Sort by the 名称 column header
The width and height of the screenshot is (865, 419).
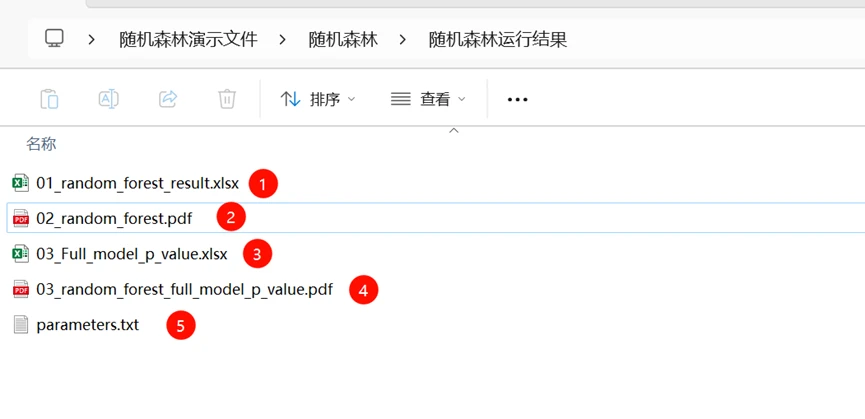pyautogui.click(x=41, y=144)
